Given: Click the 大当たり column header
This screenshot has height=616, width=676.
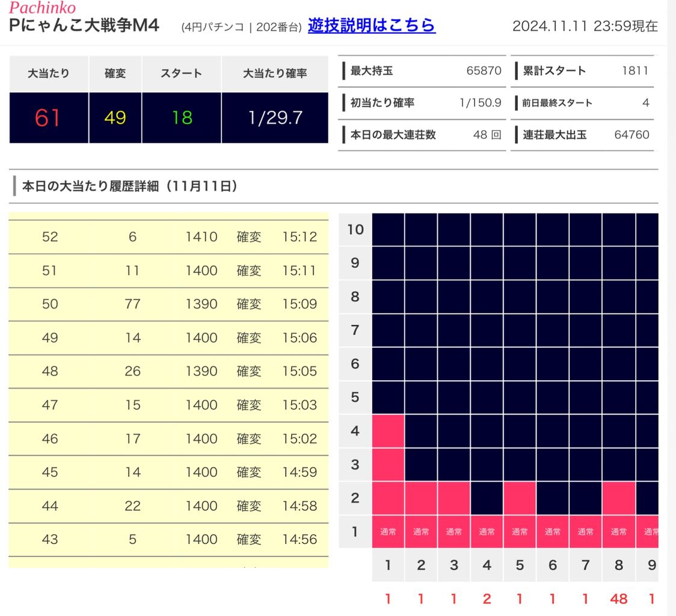Looking at the screenshot, I should pyautogui.click(x=48, y=73).
